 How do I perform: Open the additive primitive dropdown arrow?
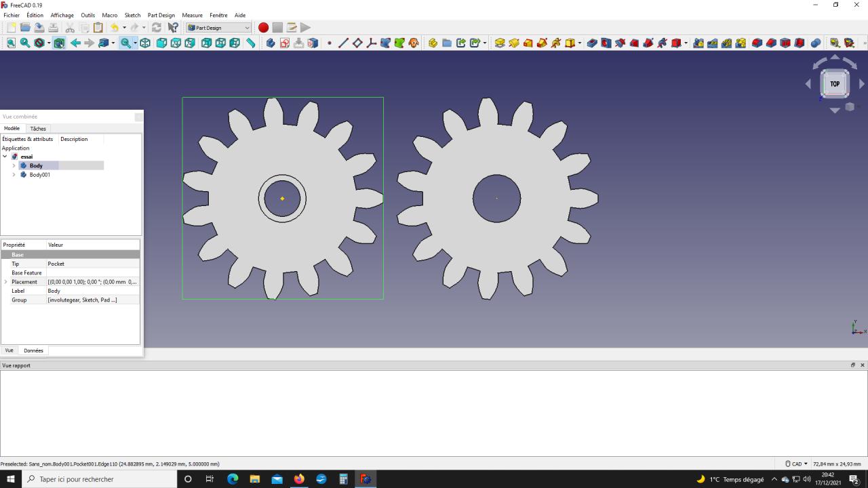[x=579, y=43]
